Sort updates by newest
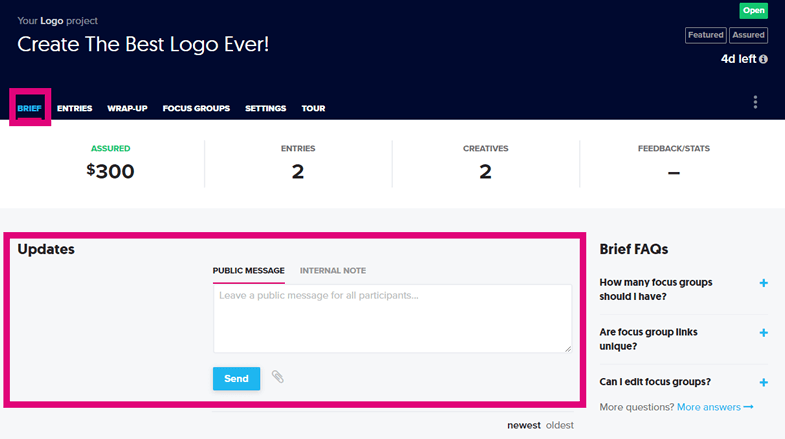The height and width of the screenshot is (439, 785). click(x=523, y=425)
